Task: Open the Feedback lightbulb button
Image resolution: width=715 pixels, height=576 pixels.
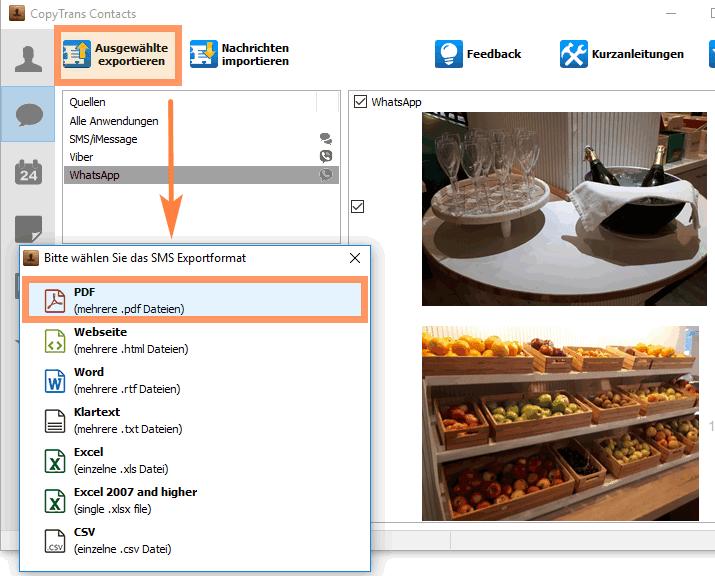Action: pyautogui.click(x=478, y=54)
